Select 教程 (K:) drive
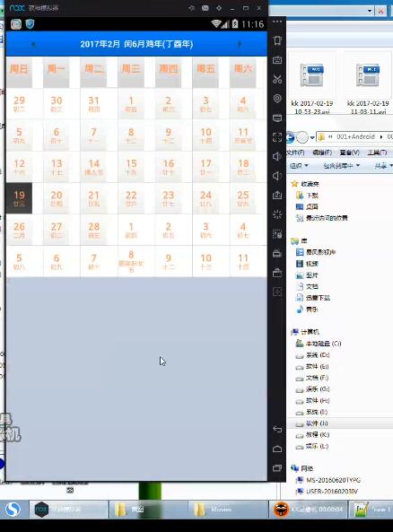Screen dimensions: 393x532 pos(312,434)
